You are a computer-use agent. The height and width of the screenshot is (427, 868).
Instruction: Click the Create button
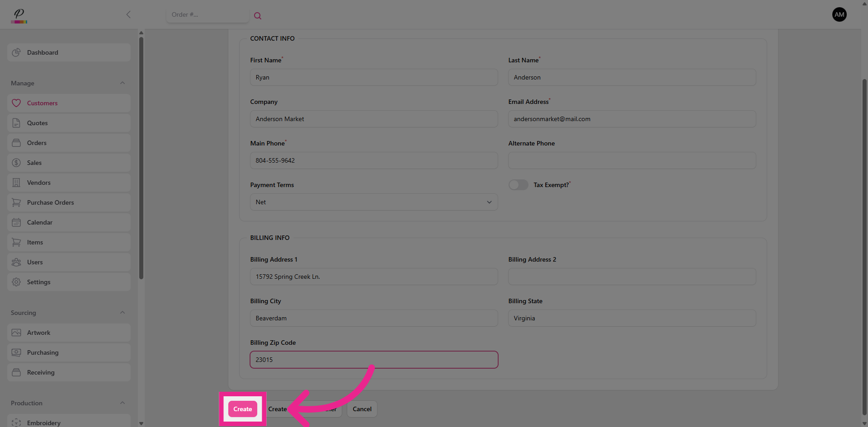click(242, 409)
